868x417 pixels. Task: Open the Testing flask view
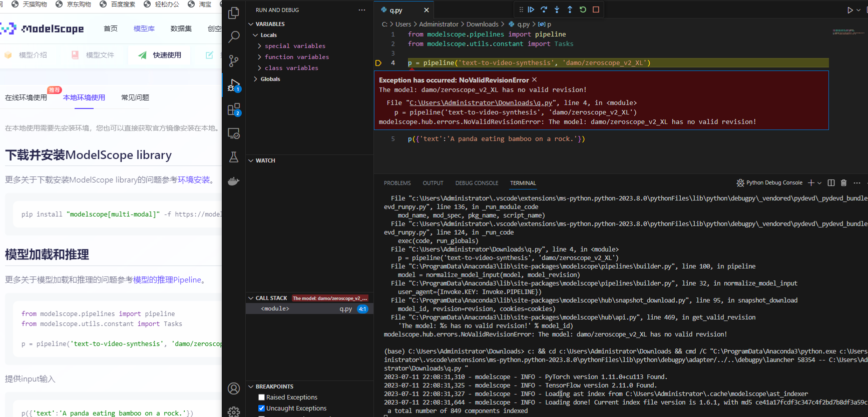(234, 157)
